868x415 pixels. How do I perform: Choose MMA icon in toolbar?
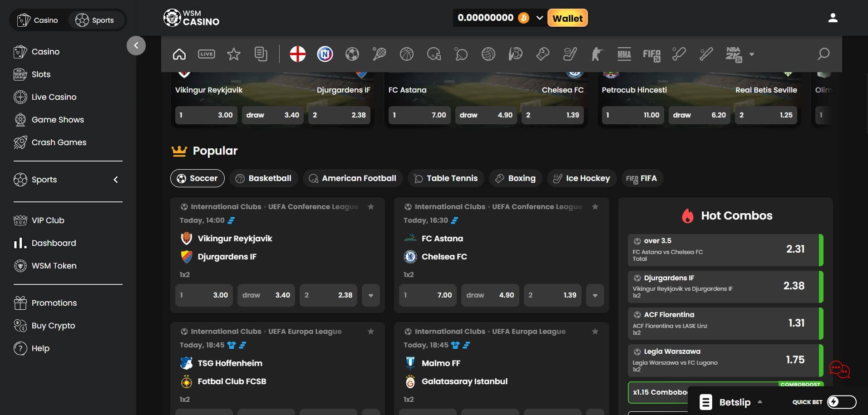click(625, 54)
